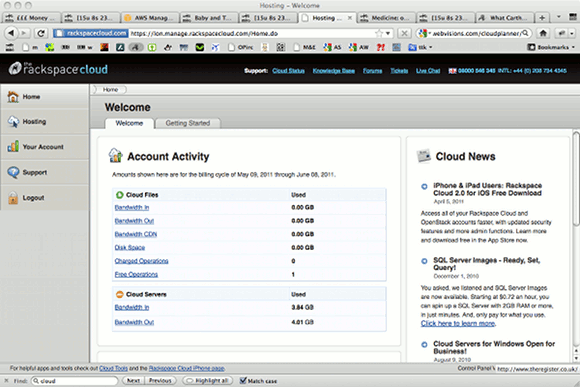Open the Forums link
This screenshot has height=387, width=580.
click(x=372, y=71)
